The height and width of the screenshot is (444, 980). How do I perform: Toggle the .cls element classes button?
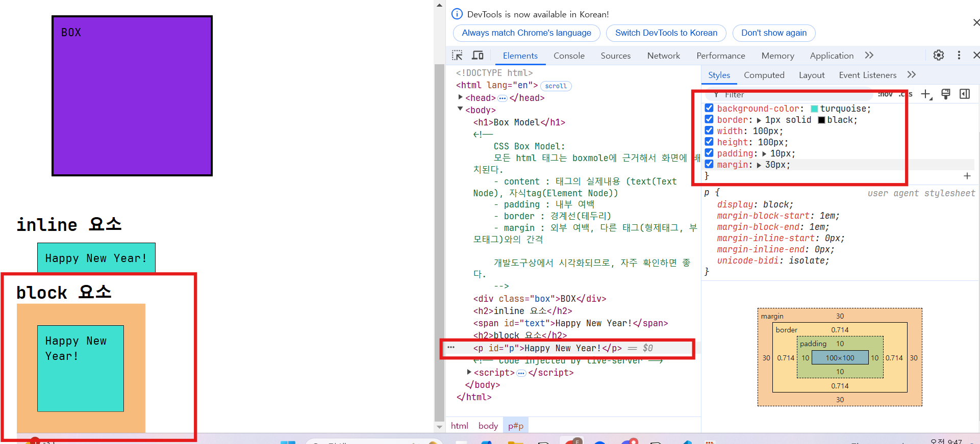point(906,94)
